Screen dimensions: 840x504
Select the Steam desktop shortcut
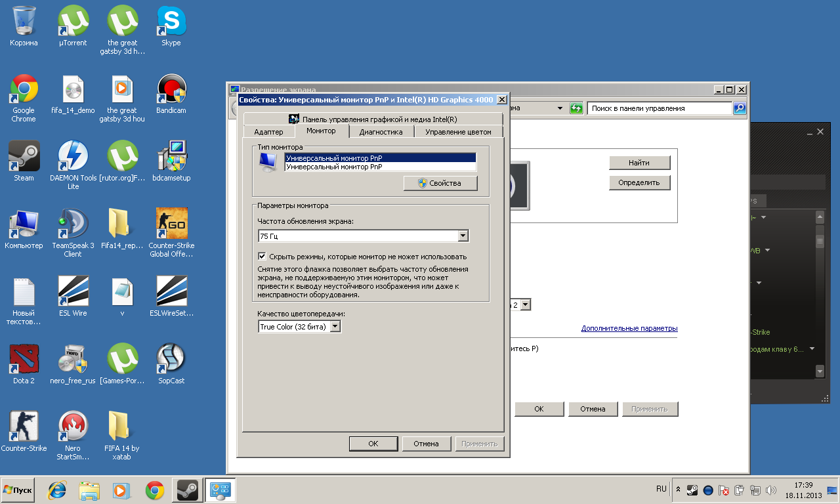coord(24,161)
